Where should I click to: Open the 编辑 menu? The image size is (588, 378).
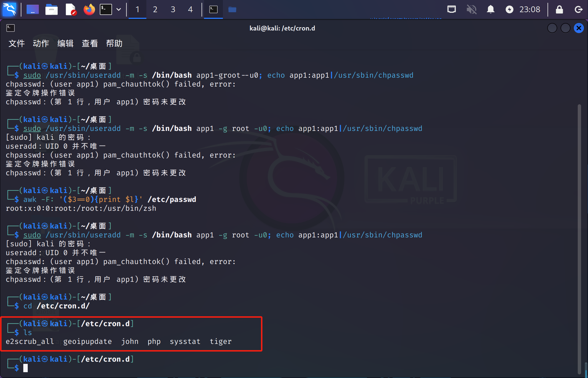tap(65, 43)
